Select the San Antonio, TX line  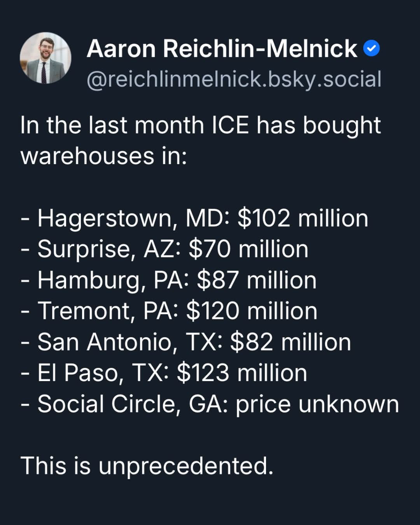(185, 342)
